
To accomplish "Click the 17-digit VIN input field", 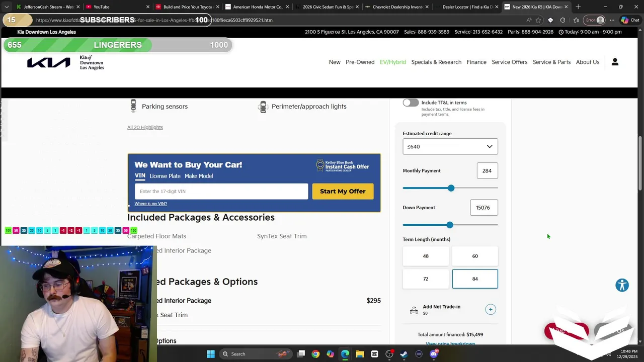I will 221,191.
